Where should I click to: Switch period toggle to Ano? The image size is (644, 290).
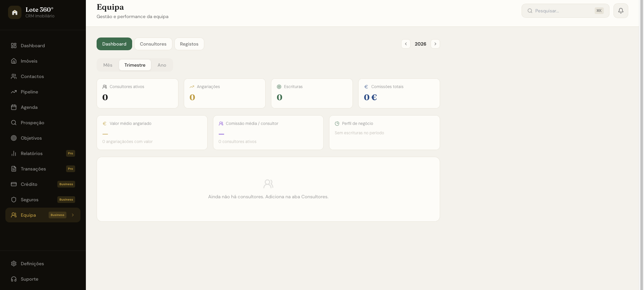coord(162,65)
